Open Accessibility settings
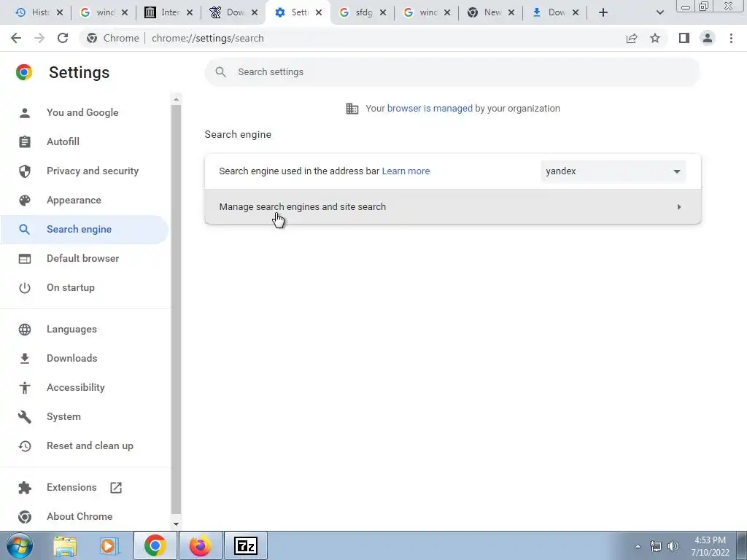 76,387
